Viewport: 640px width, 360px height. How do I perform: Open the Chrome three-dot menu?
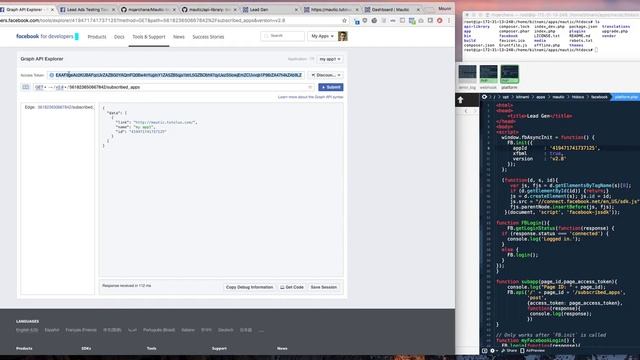pyautogui.click(x=449, y=20)
